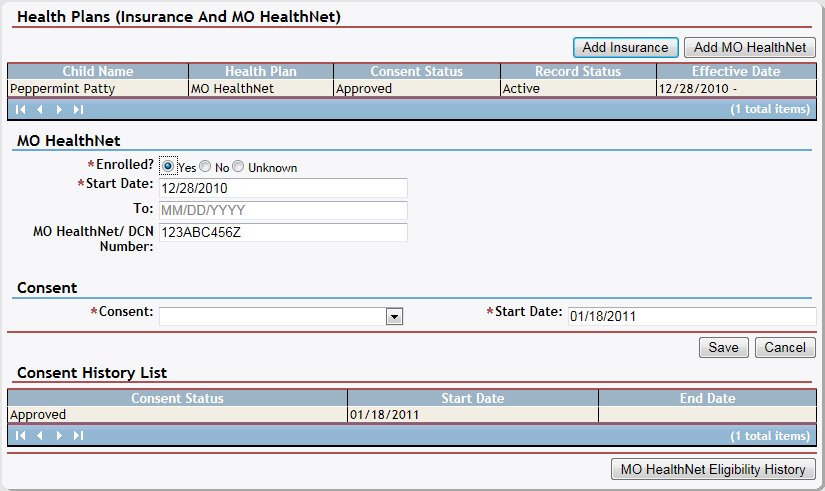
Task: Sort table by Child Name column header
Action: click(98, 72)
